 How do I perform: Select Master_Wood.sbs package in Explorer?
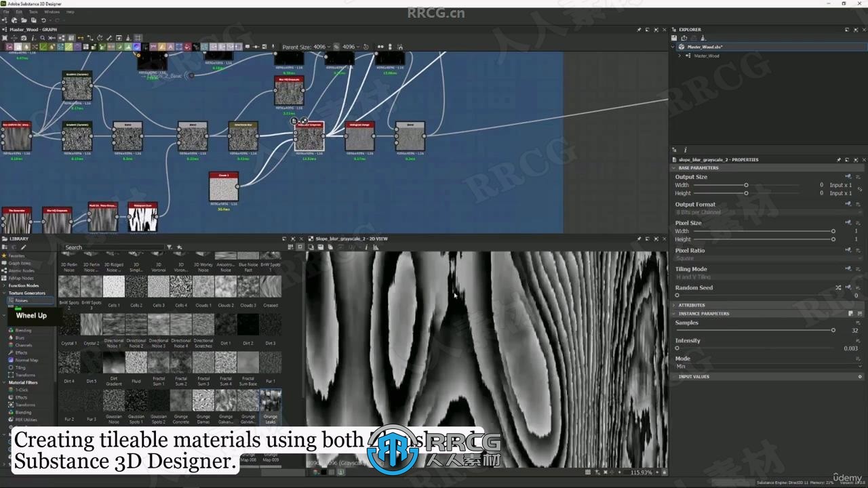pyautogui.click(x=705, y=47)
